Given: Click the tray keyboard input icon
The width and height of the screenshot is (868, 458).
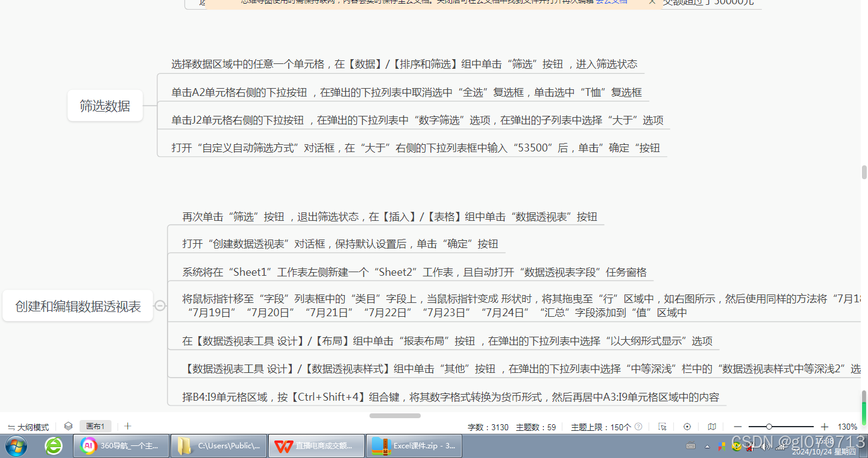Looking at the screenshot, I should tap(691, 447).
